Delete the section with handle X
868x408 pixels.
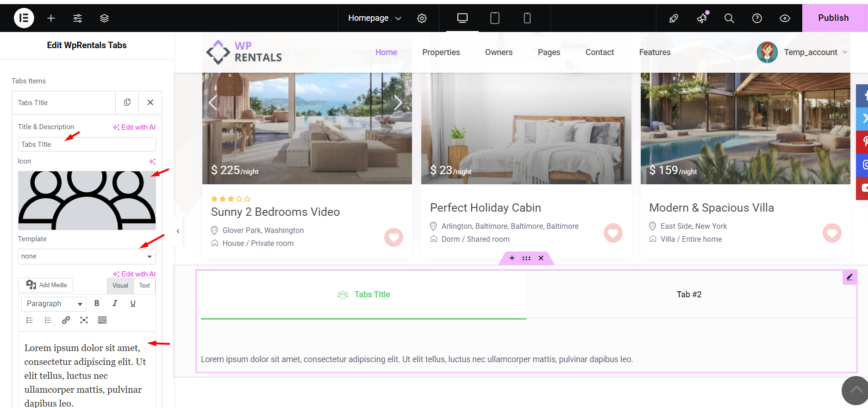click(541, 258)
